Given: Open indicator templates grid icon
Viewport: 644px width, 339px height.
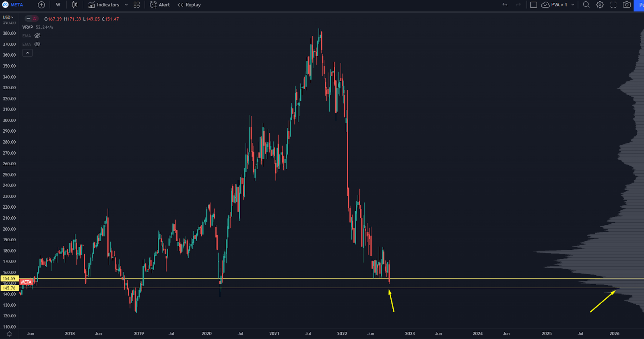Looking at the screenshot, I should [137, 5].
